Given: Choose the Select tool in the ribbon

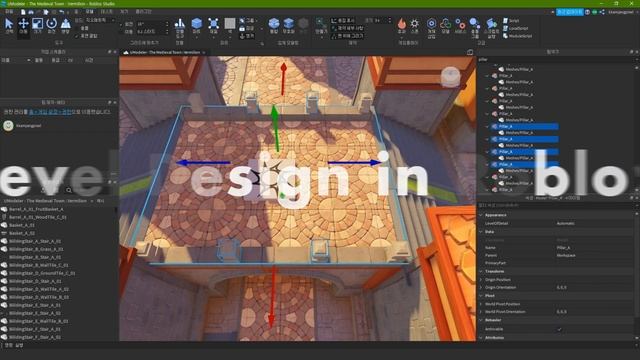Looking at the screenshot, I should click(x=9, y=25).
